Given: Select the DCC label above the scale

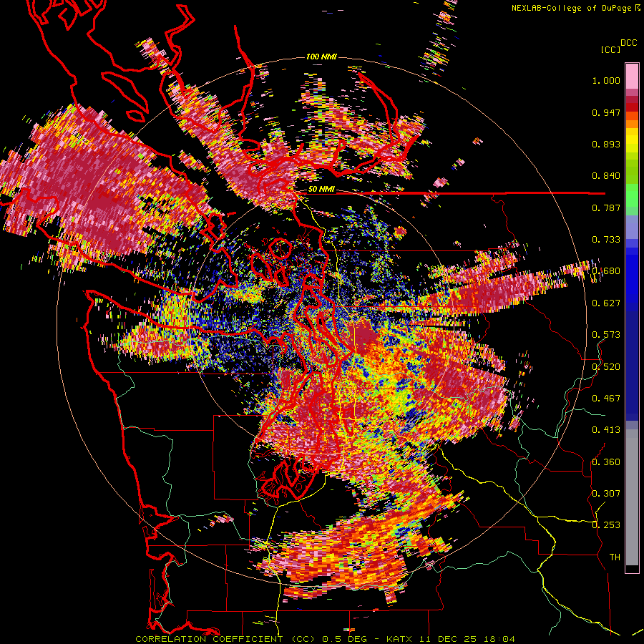Looking at the screenshot, I should [x=628, y=43].
